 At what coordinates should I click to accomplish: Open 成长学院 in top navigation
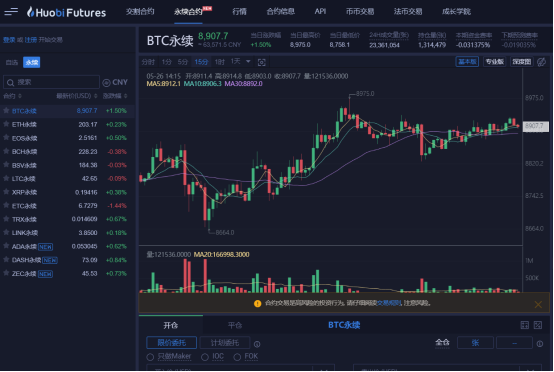click(456, 12)
